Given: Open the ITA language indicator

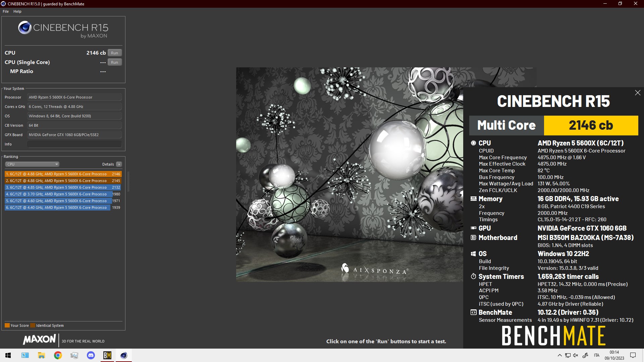Looking at the screenshot, I should (596, 355).
